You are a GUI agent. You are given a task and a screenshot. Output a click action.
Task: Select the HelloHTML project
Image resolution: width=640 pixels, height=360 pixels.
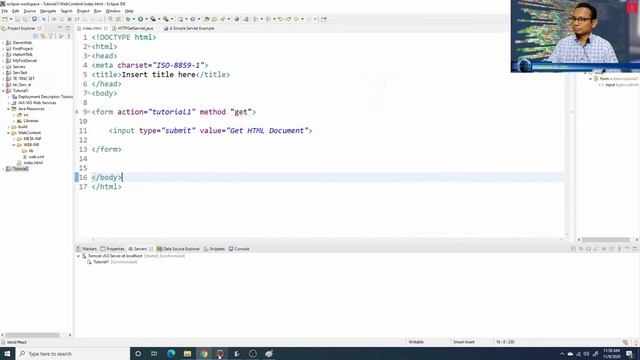[x=22, y=54]
